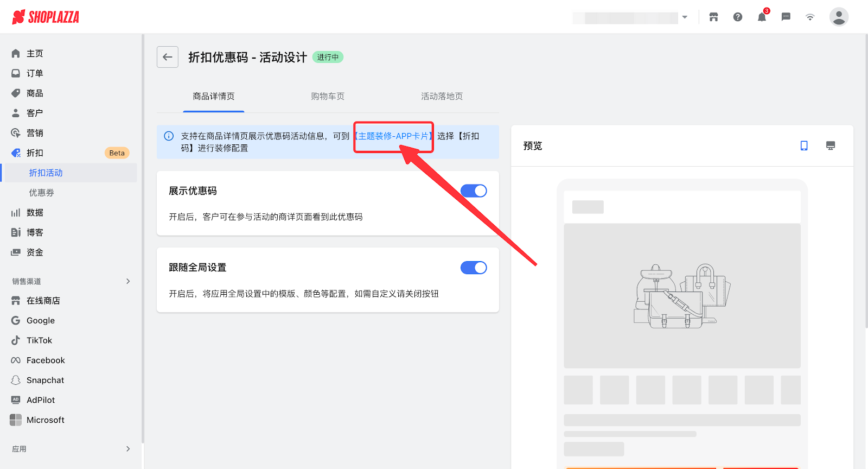Open the store name dropdown arrow

pyautogui.click(x=685, y=17)
